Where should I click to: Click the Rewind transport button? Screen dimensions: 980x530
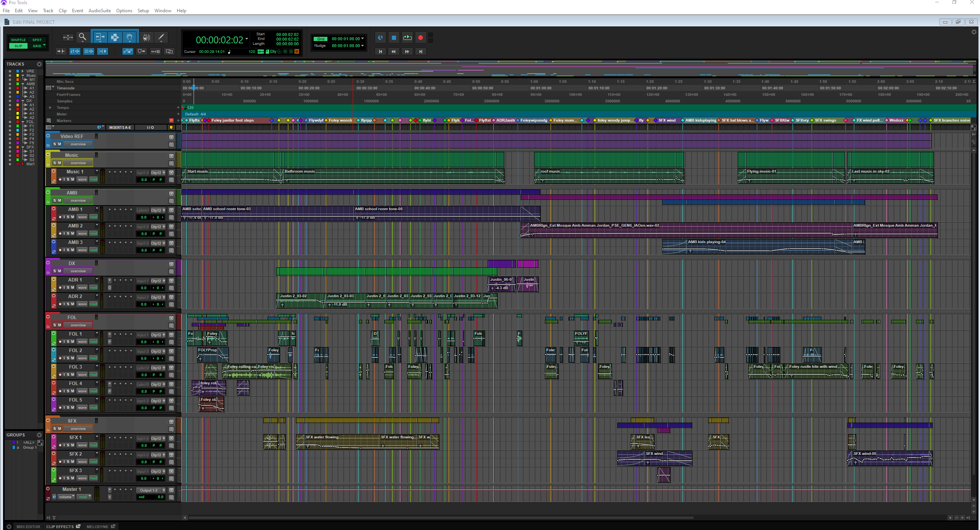click(394, 51)
